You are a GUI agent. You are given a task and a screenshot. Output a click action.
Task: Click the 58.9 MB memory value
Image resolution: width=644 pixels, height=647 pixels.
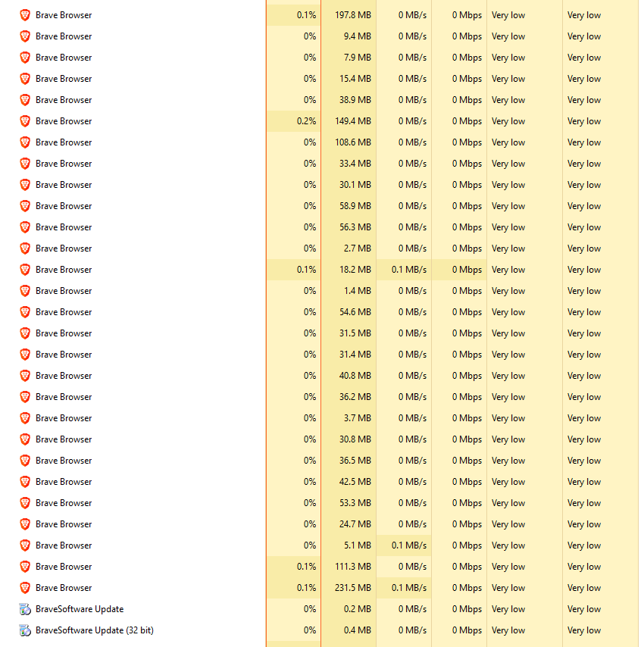click(x=355, y=206)
